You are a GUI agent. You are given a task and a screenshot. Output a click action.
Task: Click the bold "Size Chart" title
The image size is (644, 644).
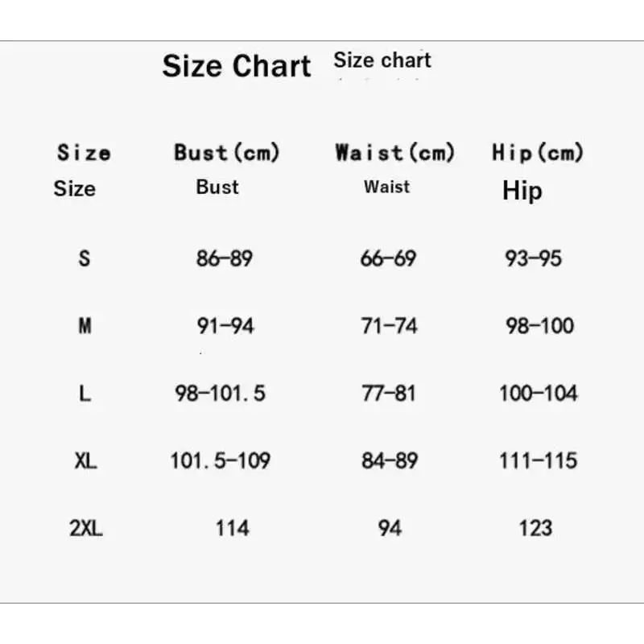[236, 66]
